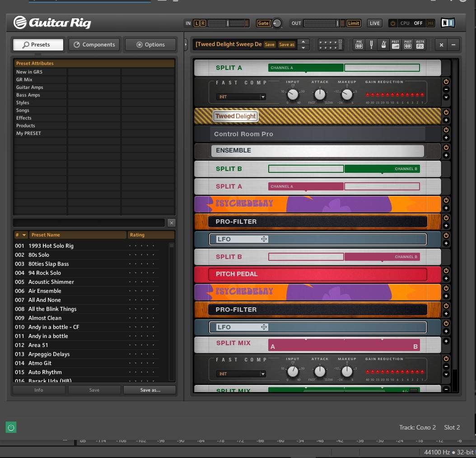Expand the Control Room Pro module
476x458 pixels.
click(446, 138)
